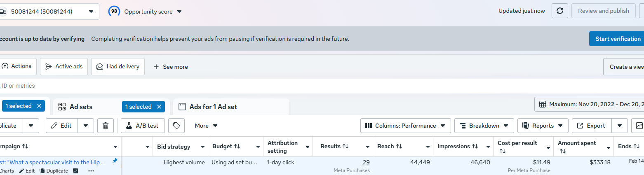Open the Columns: Performance dropdown
The height and width of the screenshot is (175, 644).
405,126
